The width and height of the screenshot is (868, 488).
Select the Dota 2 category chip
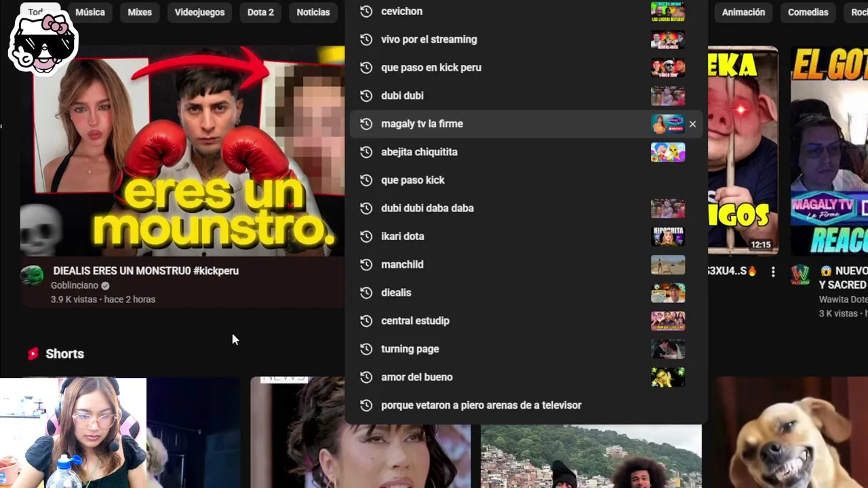(260, 12)
